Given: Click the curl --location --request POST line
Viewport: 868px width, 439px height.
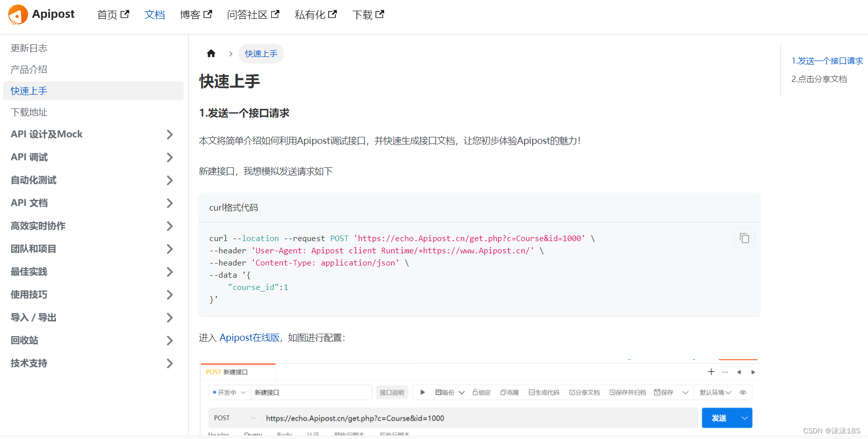Looking at the screenshot, I should click(x=402, y=238).
